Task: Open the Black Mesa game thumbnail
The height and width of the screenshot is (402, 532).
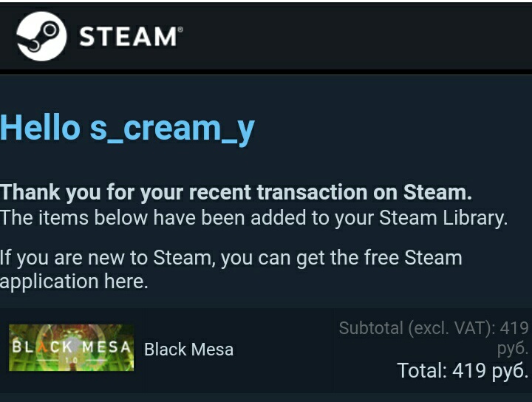Action: (71, 348)
